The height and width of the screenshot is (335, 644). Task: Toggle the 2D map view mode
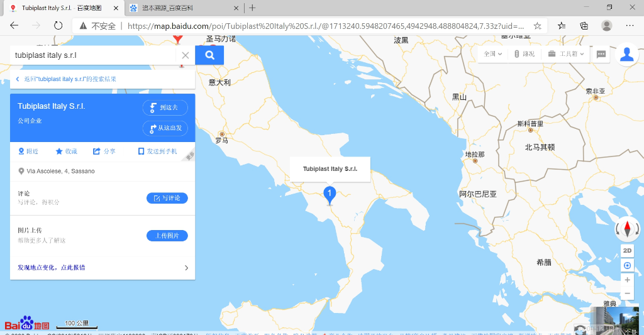pyautogui.click(x=627, y=250)
